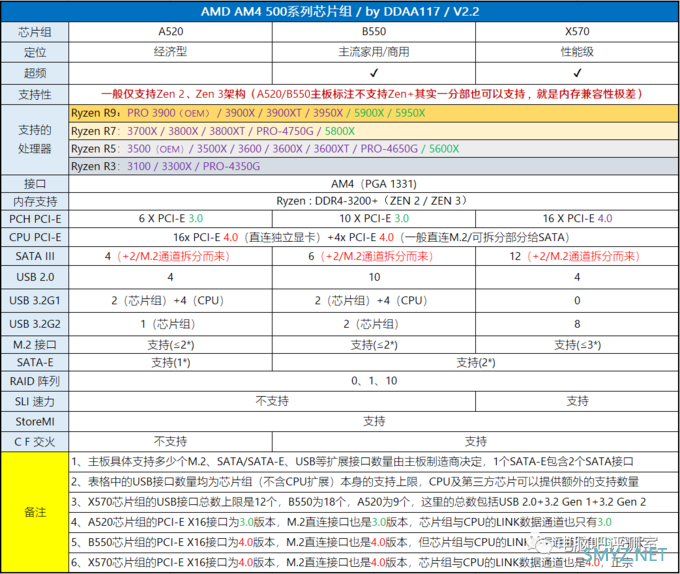Click the '1 (芯片组)' USB 3.2G2 cell

[x=170, y=324]
